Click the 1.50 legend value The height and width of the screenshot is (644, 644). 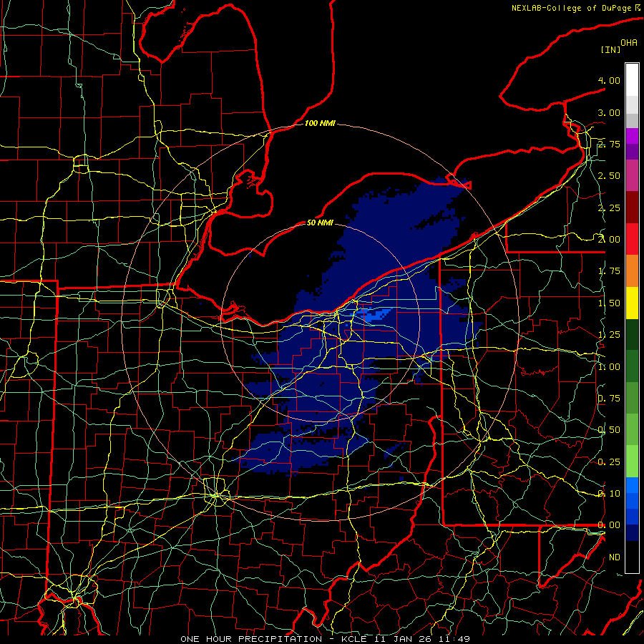609,303
